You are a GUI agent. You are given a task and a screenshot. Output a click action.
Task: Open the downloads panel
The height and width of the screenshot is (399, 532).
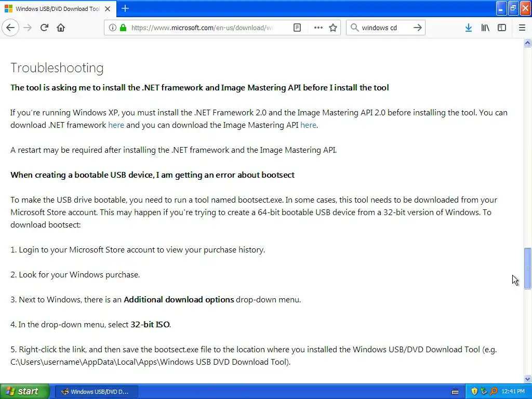[469, 28]
